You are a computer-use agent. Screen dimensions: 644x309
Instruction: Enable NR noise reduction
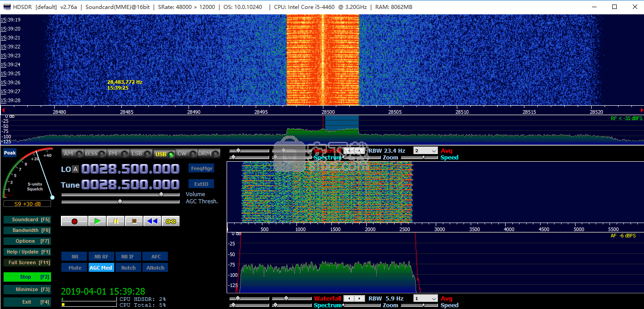coord(74,257)
